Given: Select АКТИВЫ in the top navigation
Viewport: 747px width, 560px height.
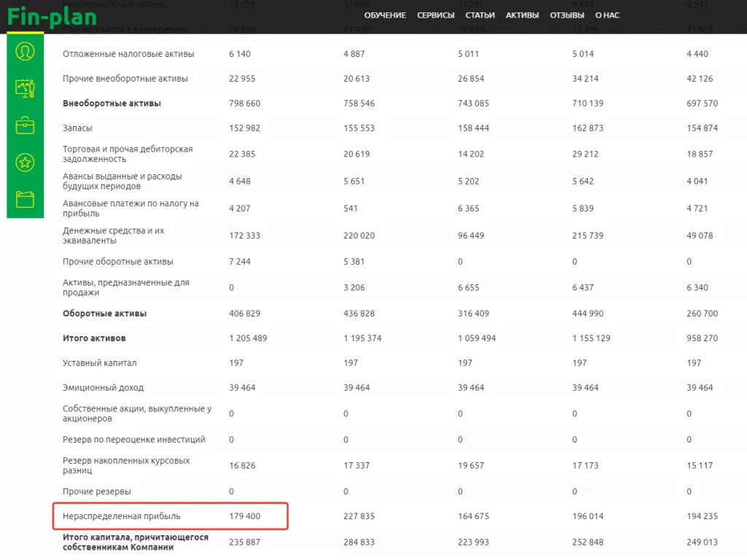Looking at the screenshot, I should pos(522,15).
